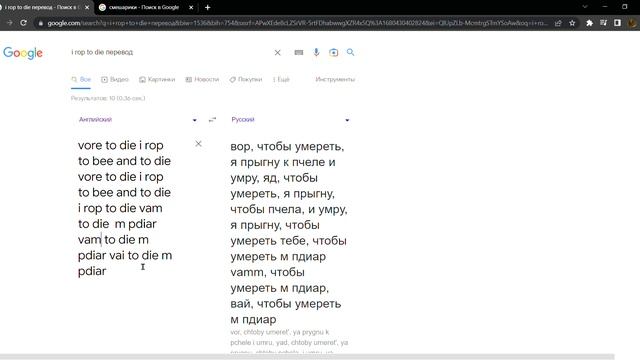Click the magnifier search button
640x360 pixels.
click(351, 52)
